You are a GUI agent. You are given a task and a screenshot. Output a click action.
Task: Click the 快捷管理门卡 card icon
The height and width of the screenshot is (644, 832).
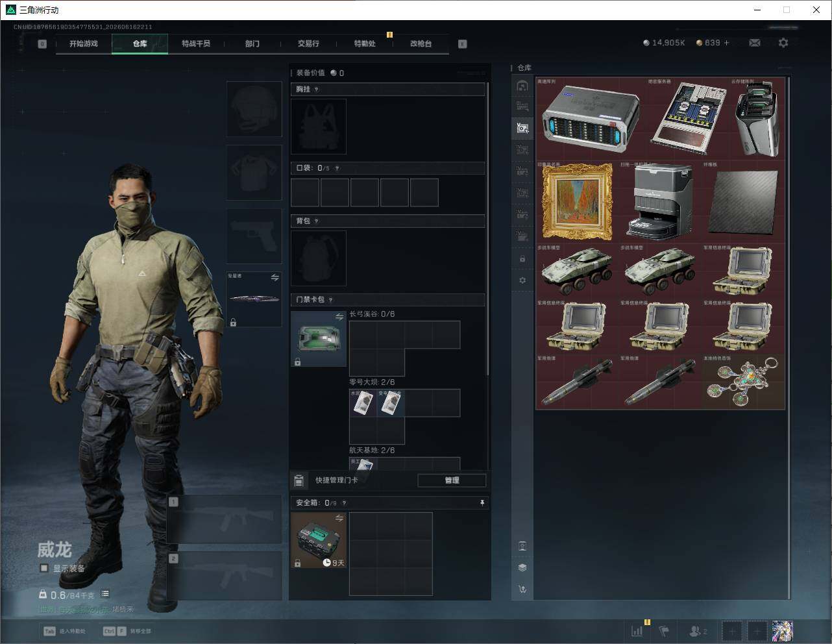click(x=299, y=480)
